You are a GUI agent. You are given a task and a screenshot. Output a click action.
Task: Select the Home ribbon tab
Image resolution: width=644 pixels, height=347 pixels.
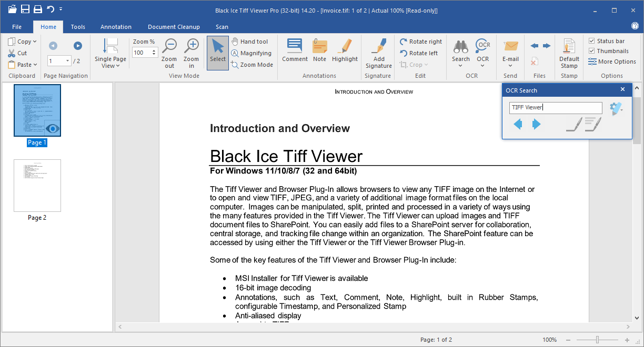pyautogui.click(x=48, y=27)
